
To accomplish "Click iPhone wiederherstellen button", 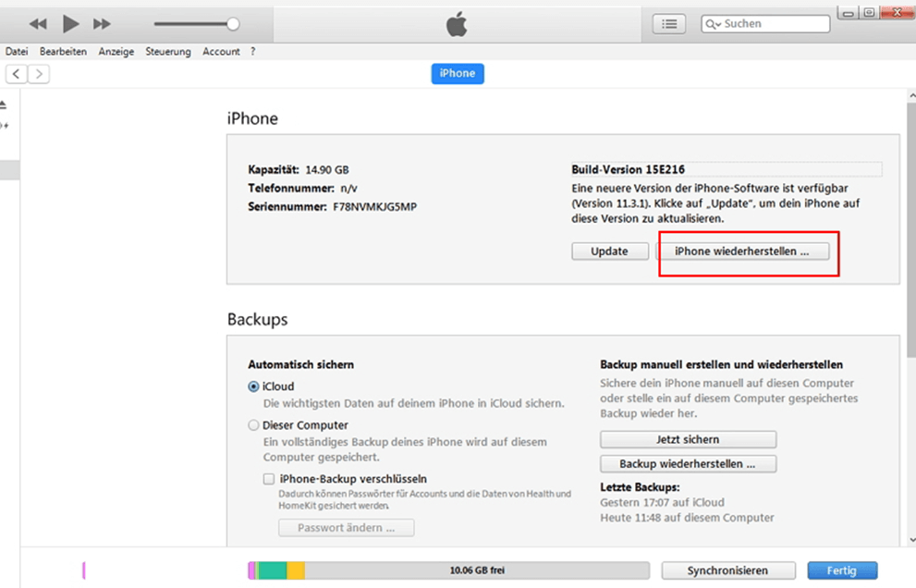I will tap(742, 251).
